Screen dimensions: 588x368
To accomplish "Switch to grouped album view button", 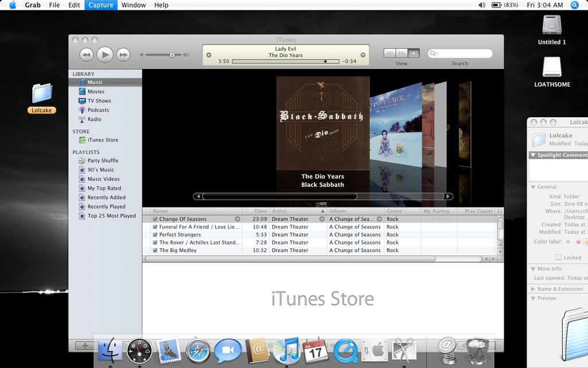I will [401, 53].
